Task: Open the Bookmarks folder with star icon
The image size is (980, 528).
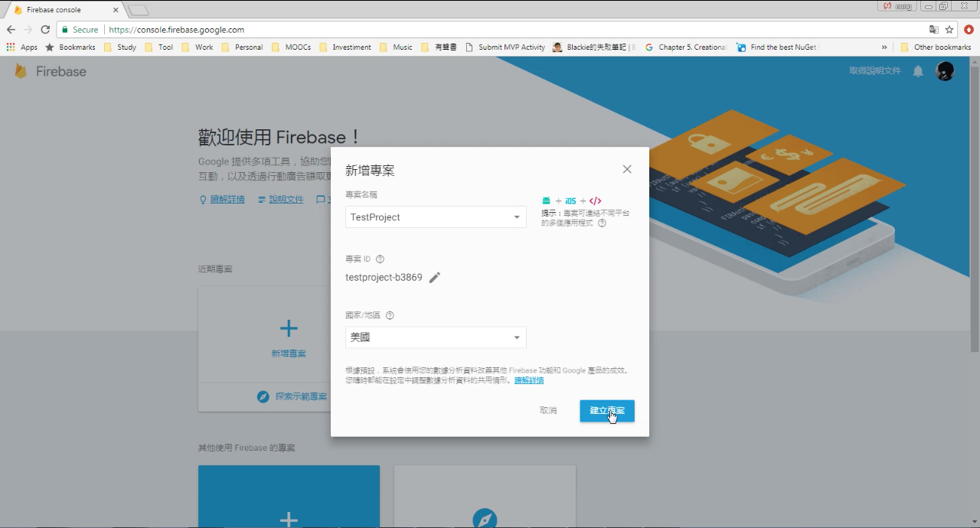Action: pyautogui.click(x=70, y=47)
